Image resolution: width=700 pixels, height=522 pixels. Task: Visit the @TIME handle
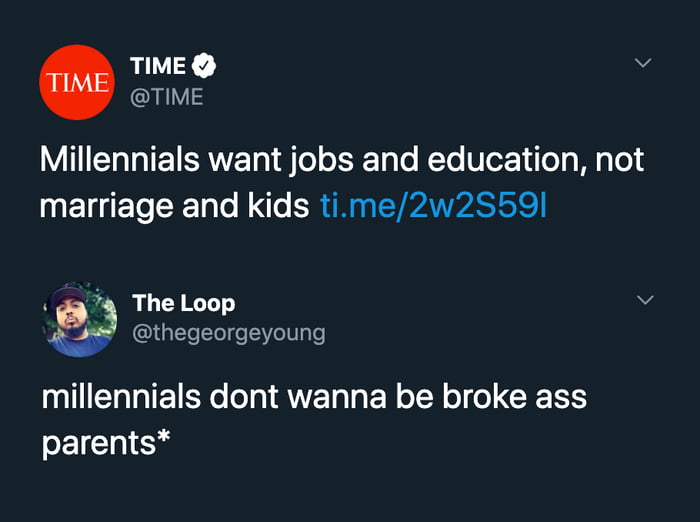pyautogui.click(x=167, y=96)
